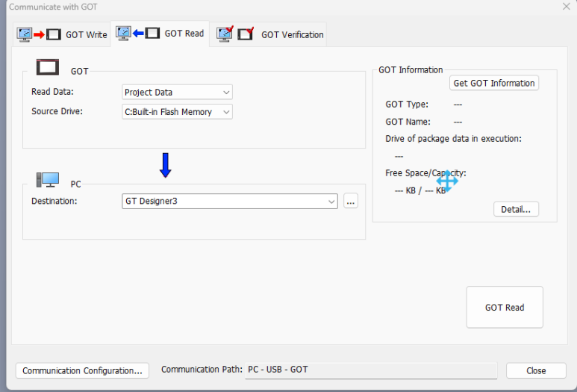Click the GOT Type label

coord(407,105)
